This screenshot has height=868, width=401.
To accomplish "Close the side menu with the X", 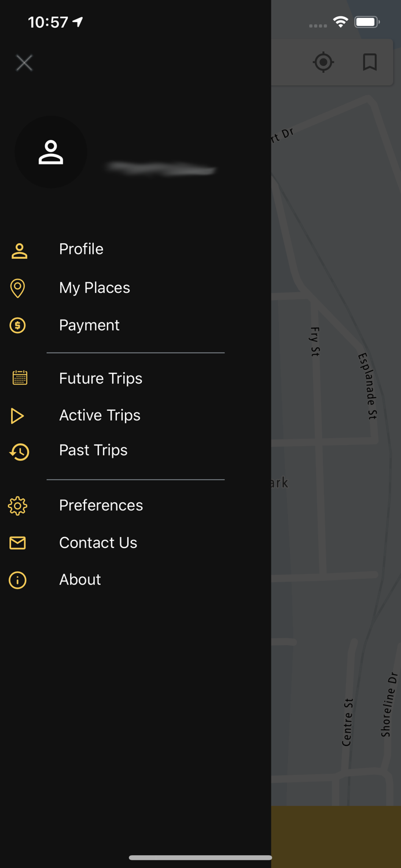I will pyautogui.click(x=24, y=62).
